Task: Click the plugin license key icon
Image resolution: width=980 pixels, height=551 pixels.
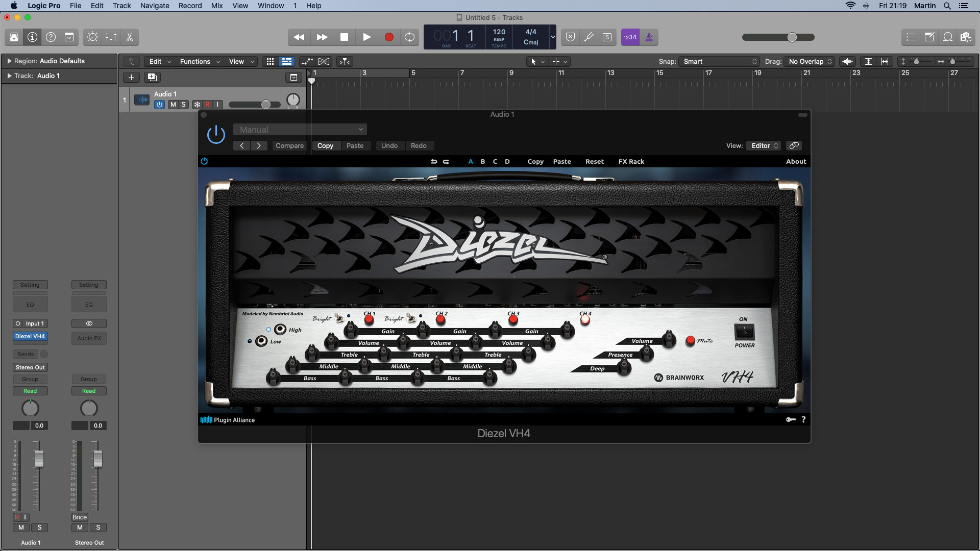Action: pos(791,419)
